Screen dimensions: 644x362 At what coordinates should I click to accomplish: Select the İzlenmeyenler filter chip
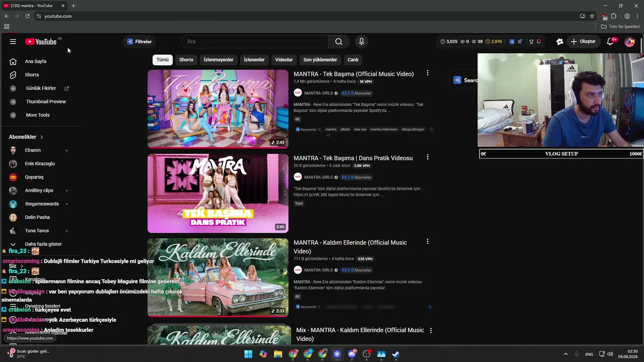(218, 60)
